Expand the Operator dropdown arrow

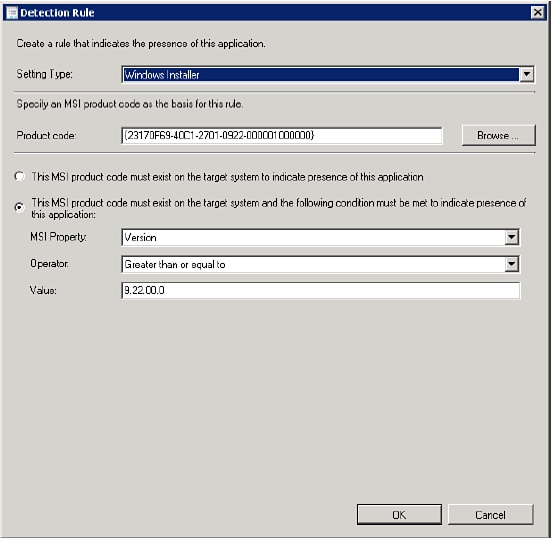pyautogui.click(x=512, y=264)
